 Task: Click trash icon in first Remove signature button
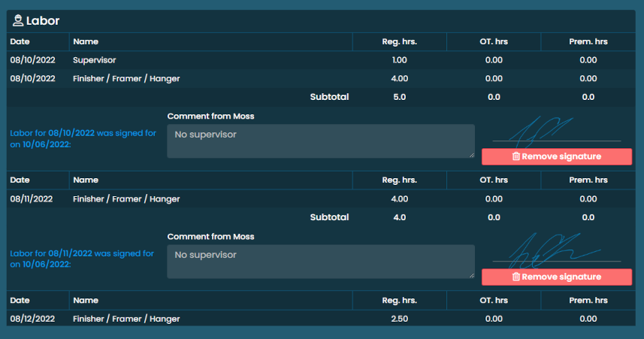click(516, 156)
